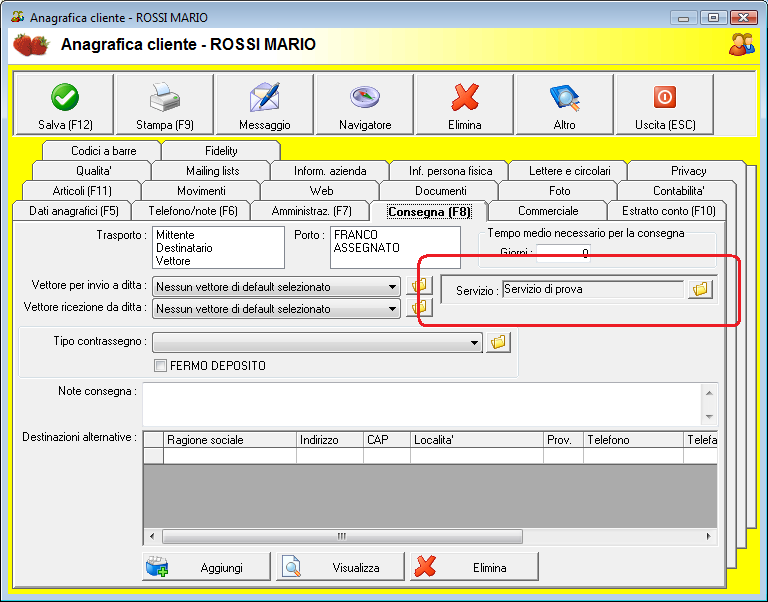Expand Vettore ricezione da ditta dropdown

tap(392, 309)
